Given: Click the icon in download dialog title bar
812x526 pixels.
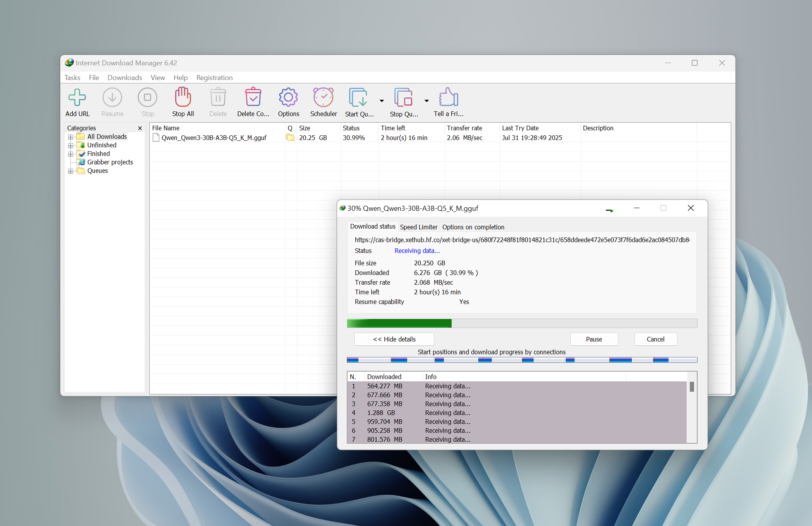Looking at the screenshot, I should coord(342,208).
